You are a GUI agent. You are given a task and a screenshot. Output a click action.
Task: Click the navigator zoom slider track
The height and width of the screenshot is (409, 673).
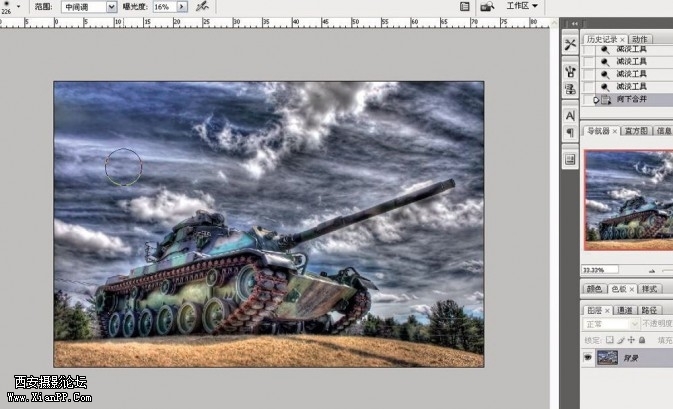[667, 270]
